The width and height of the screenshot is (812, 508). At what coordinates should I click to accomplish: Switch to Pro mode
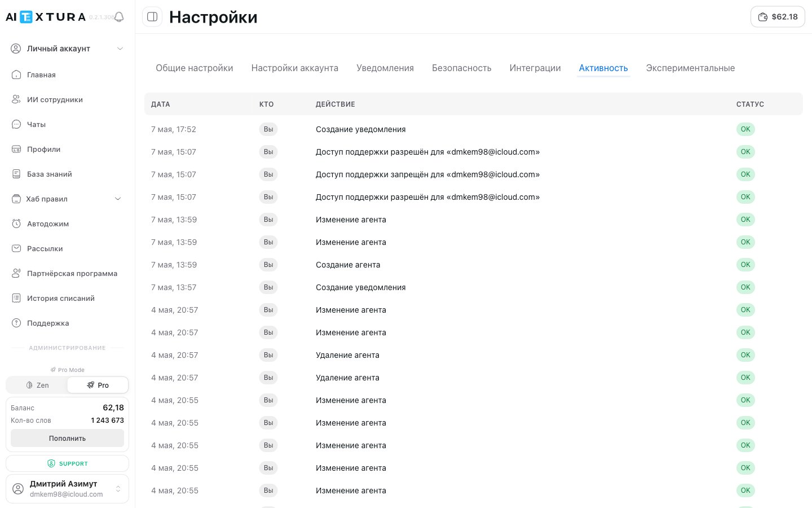coord(98,385)
